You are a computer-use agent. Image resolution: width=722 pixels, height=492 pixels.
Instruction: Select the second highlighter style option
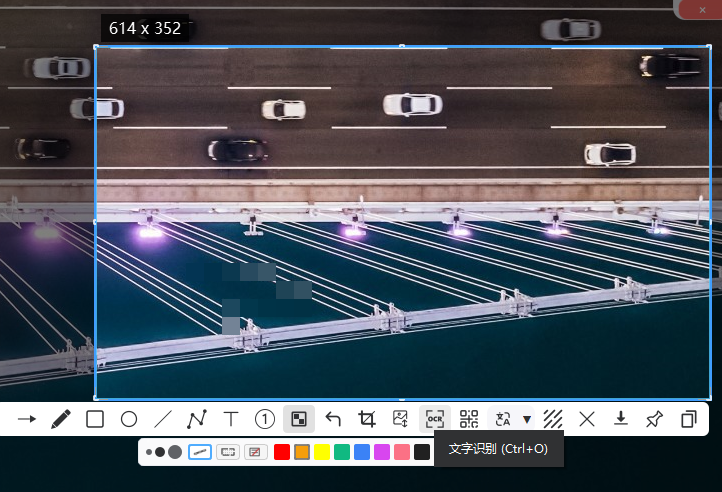point(228,452)
